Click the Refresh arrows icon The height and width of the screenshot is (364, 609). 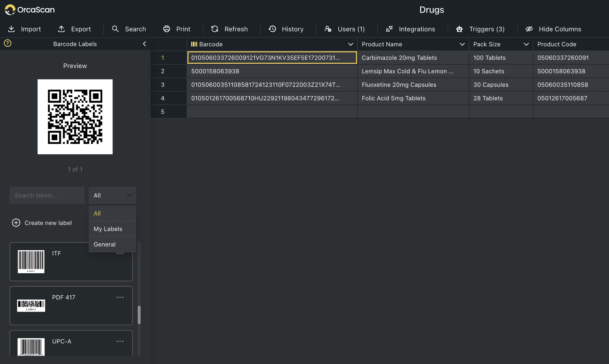pyautogui.click(x=215, y=29)
